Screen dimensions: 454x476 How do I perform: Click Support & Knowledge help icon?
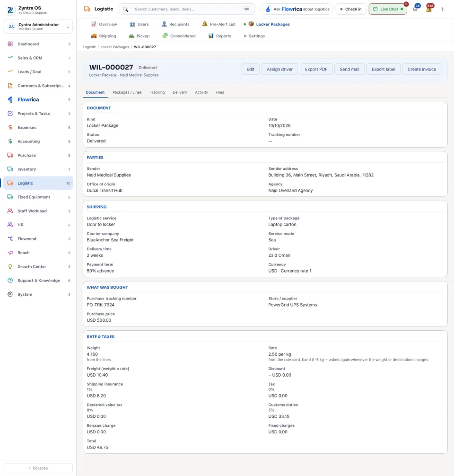pyautogui.click(x=10, y=281)
